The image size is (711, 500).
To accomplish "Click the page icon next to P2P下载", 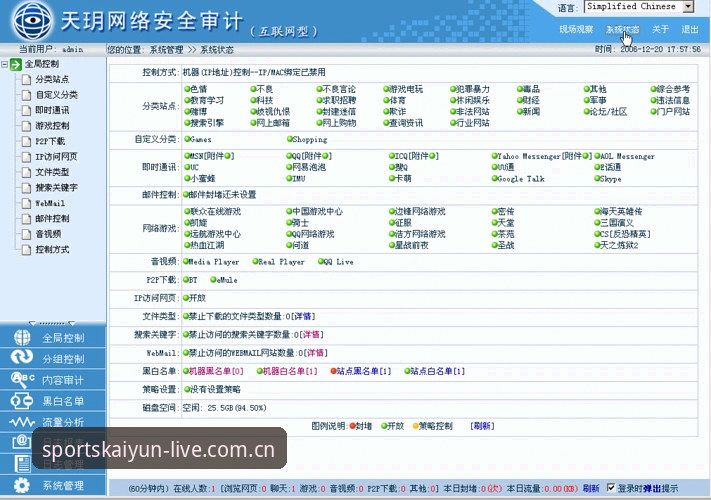I will click(x=27, y=141).
